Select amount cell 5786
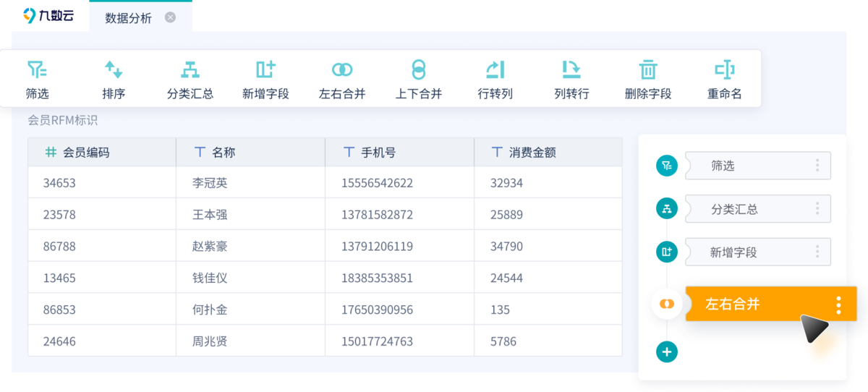Screen dimensions: 868x392 pos(548,341)
